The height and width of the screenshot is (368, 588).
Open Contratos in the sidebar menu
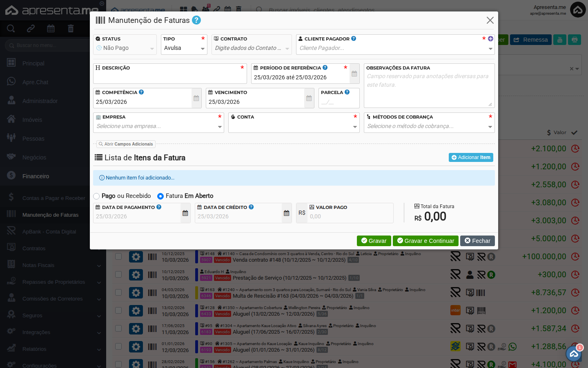point(34,249)
